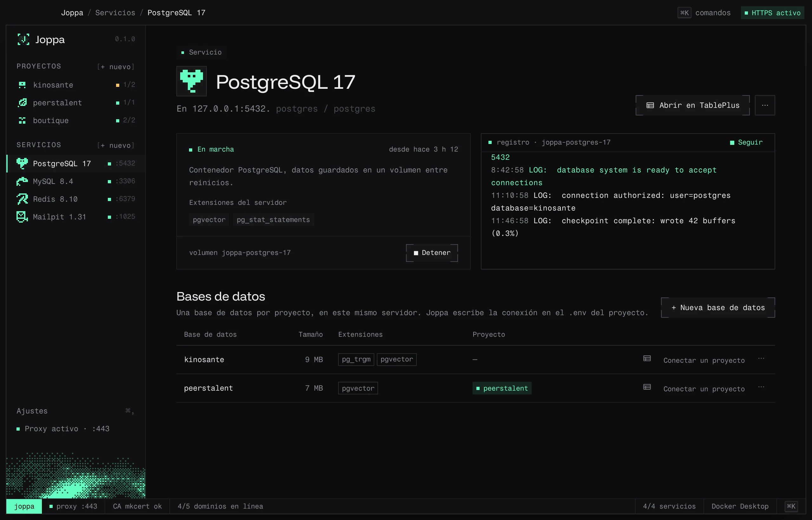
Task: Click CA mkcert ok status
Action: click(137, 506)
